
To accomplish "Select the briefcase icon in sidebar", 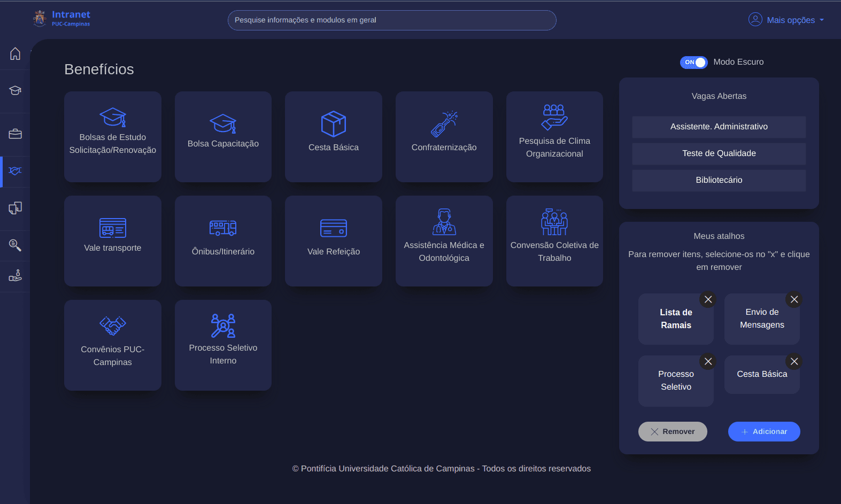I will pos(15,134).
